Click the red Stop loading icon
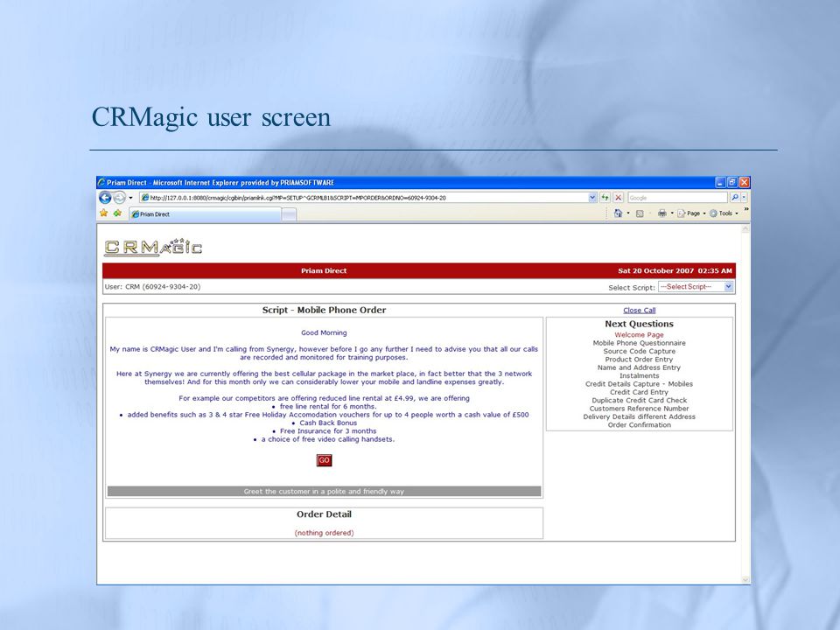Screen dimensions: 840x630 619,198
